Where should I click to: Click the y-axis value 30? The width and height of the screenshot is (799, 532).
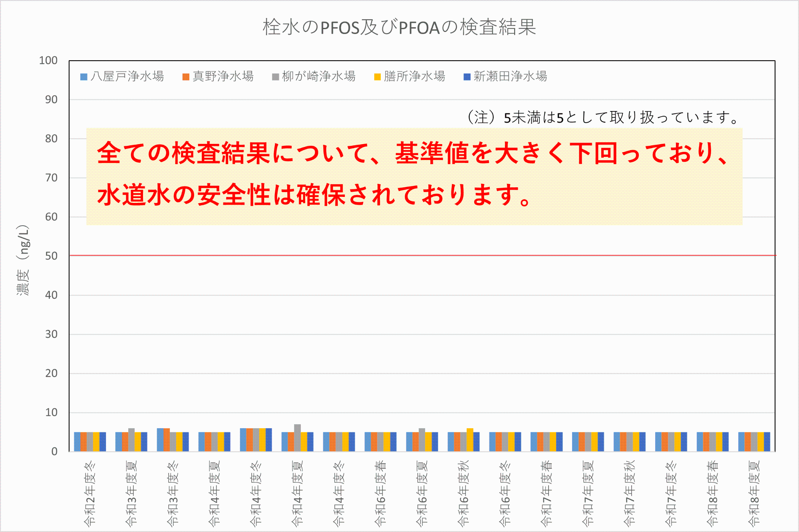(51, 334)
